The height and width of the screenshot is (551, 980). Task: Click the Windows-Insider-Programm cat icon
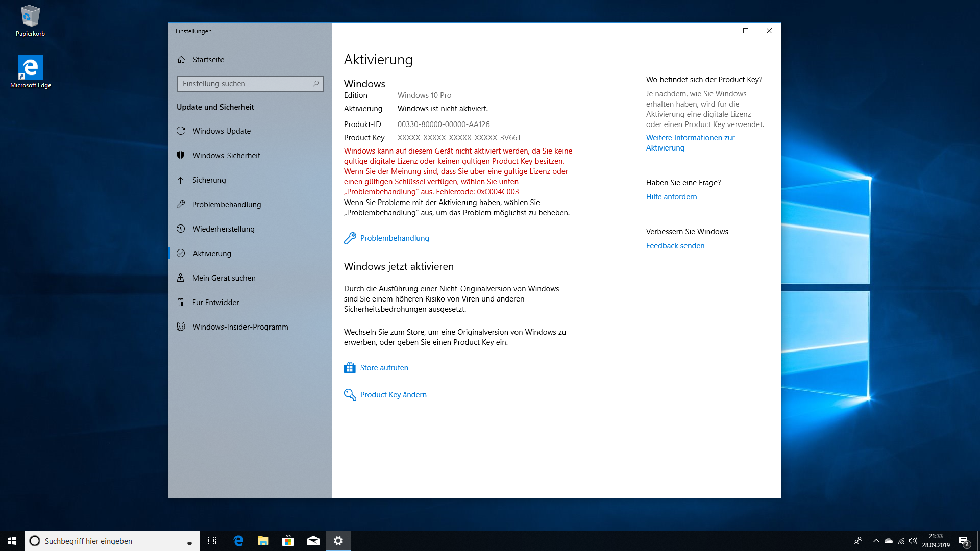tap(181, 327)
